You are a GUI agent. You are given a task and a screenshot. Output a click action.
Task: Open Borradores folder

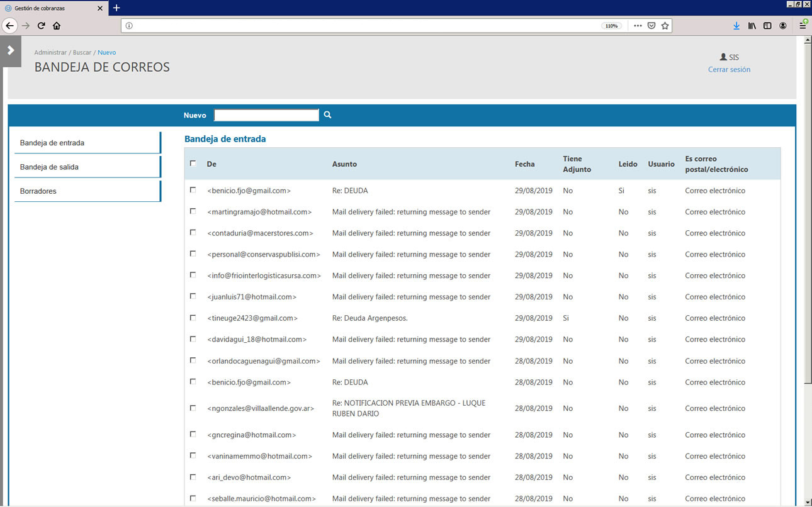(87, 191)
